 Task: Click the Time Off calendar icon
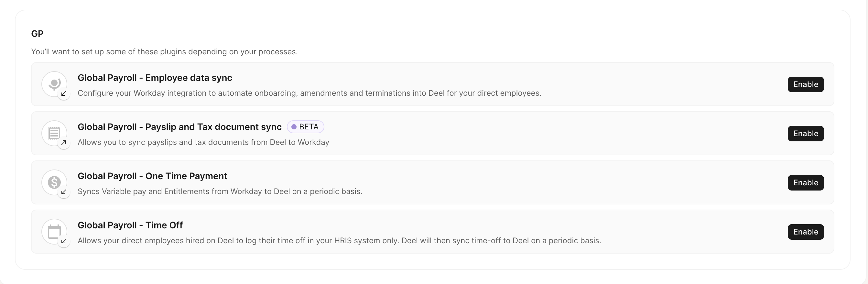click(x=54, y=232)
